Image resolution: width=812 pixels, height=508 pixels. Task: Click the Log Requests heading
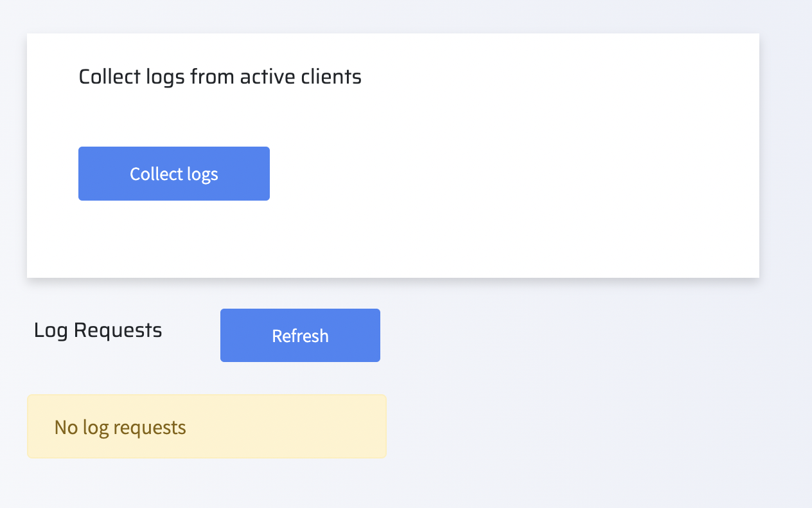point(98,331)
